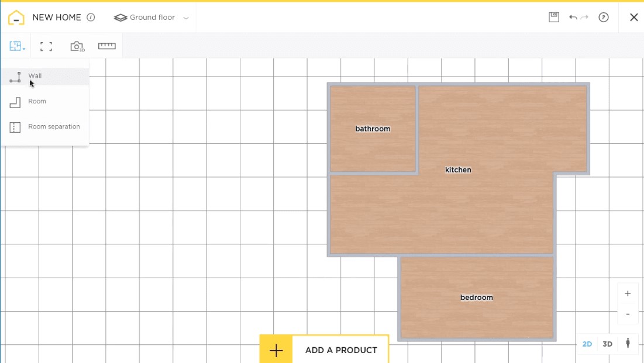644x363 pixels.
Task: Click the bedroom room label
Action: coord(477,297)
